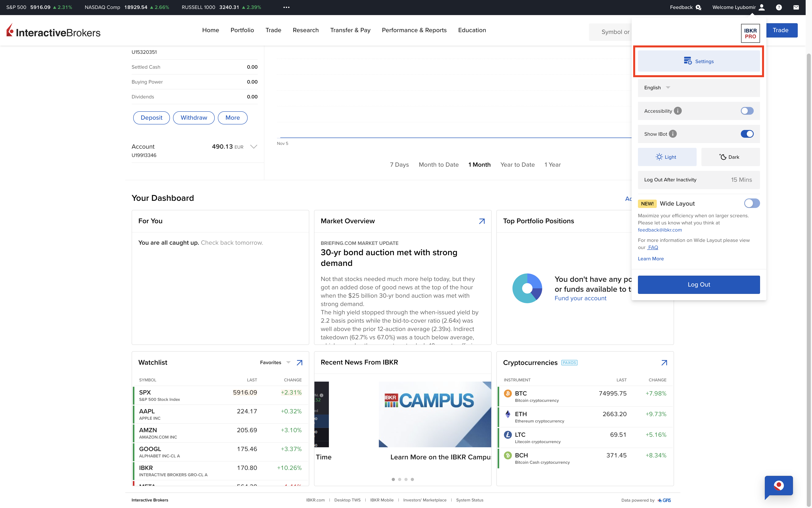Select the AAPL watchlist row

[x=220, y=414]
